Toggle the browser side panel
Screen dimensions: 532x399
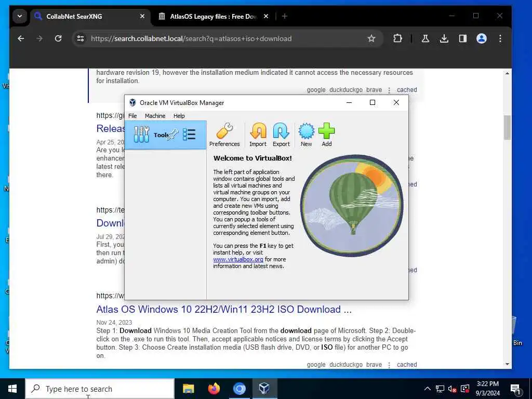pos(463,38)
